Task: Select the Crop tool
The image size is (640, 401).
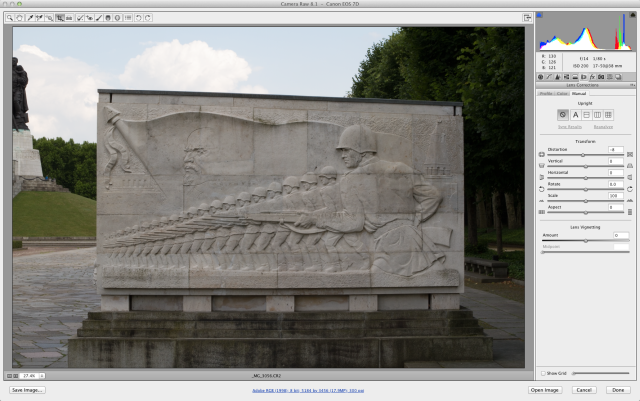Action: 60,18
